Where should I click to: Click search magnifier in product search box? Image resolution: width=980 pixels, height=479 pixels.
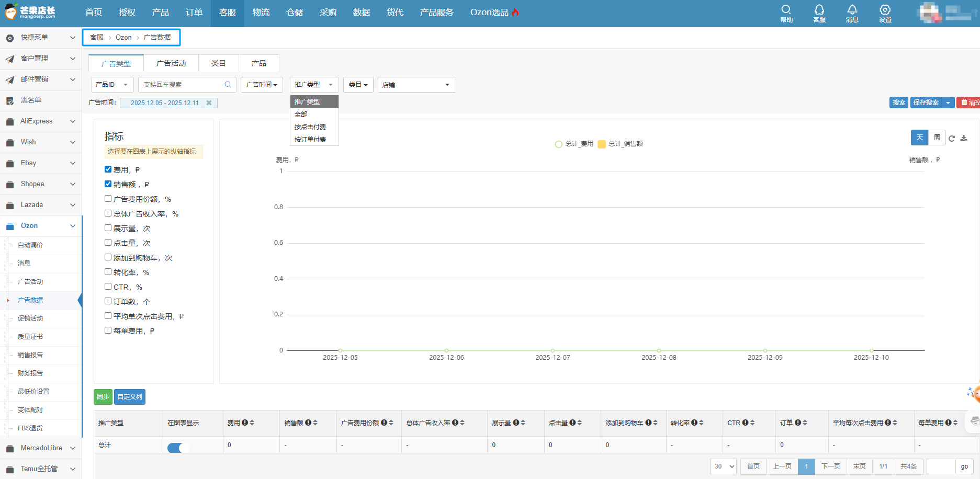[x=228, y=85]
